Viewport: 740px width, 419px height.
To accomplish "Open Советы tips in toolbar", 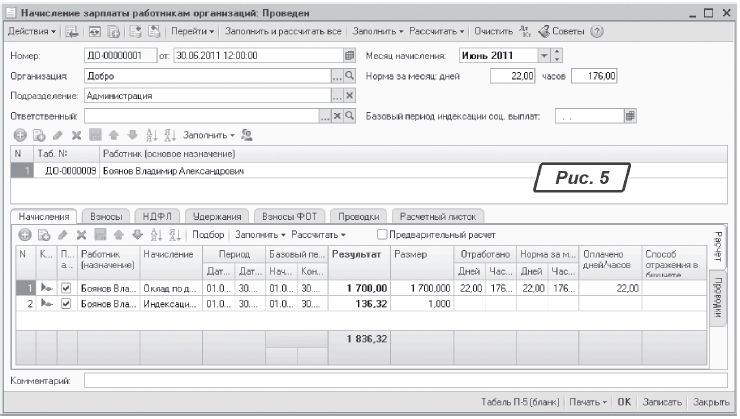I will (x=565, y=32).
